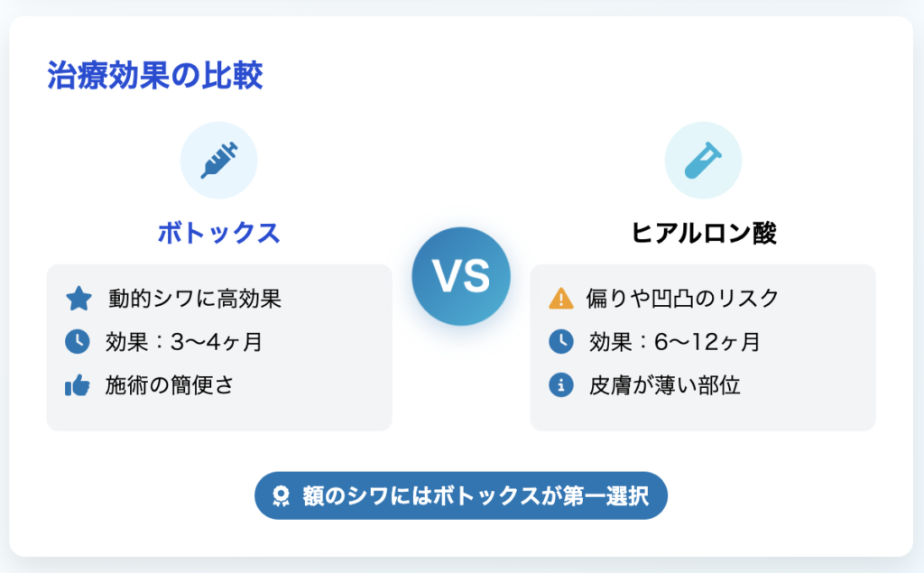
Task: Click the round VS badge
Action: tap(461, 276)
